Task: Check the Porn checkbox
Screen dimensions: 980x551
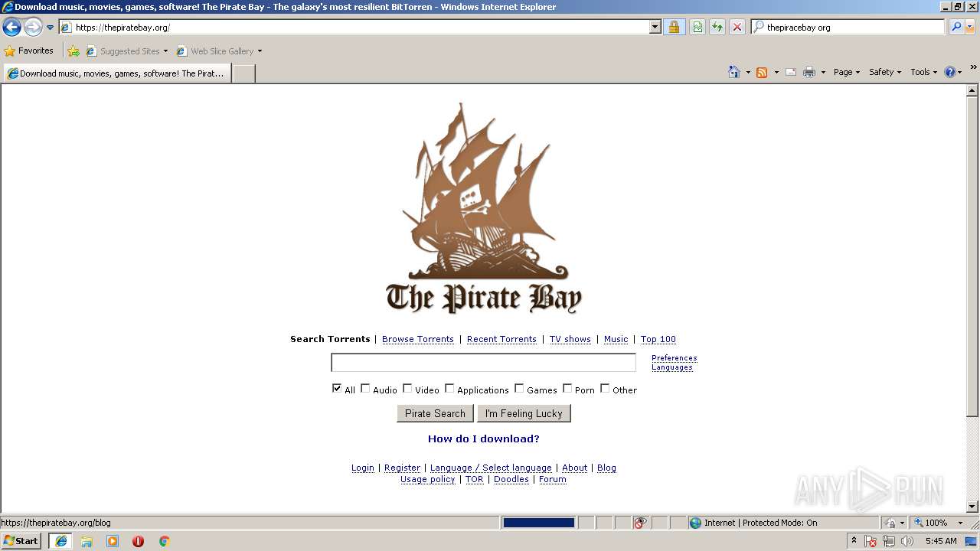Action: click(x=567, y=388)
